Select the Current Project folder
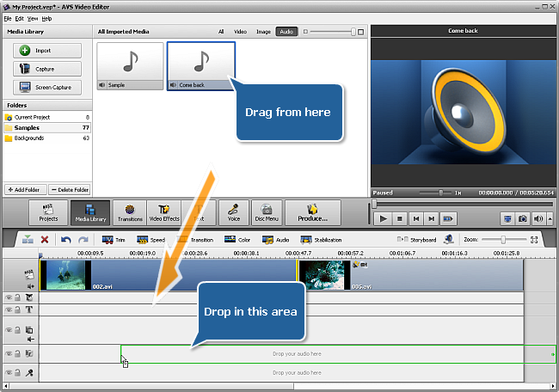559x392 pixels. (x=47, y=117)
